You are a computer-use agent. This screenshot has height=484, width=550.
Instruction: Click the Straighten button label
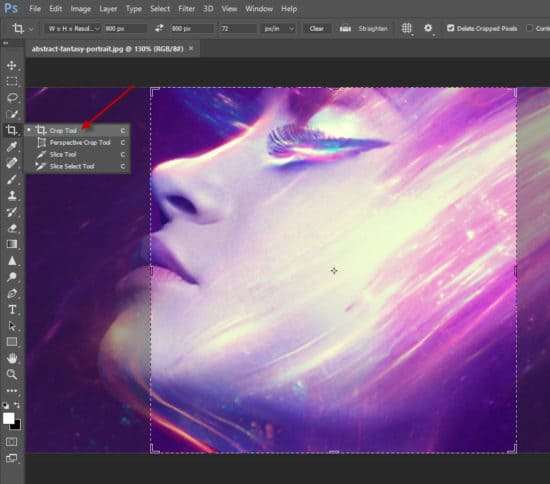click(x=373, y=28)
